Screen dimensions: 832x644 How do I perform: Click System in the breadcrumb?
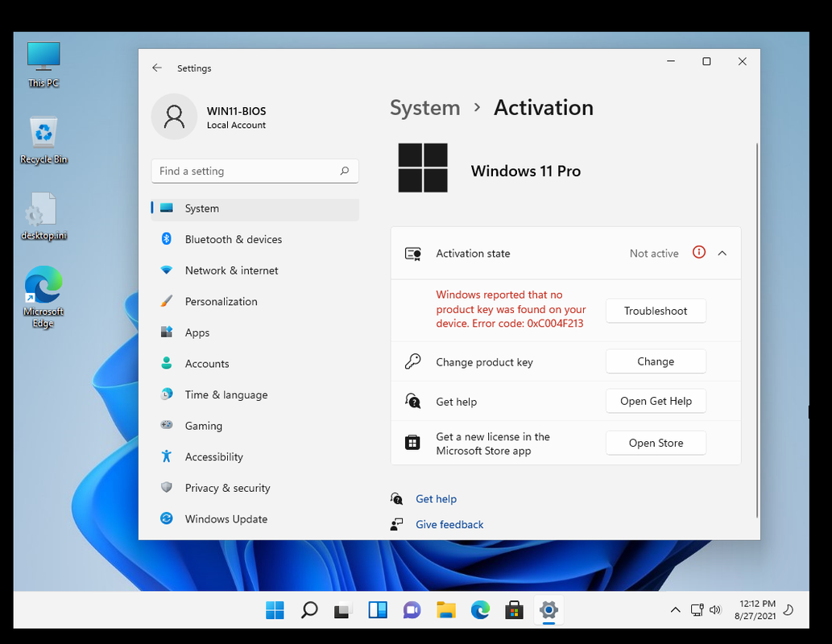pyautogui.click(x=425, y=108)
